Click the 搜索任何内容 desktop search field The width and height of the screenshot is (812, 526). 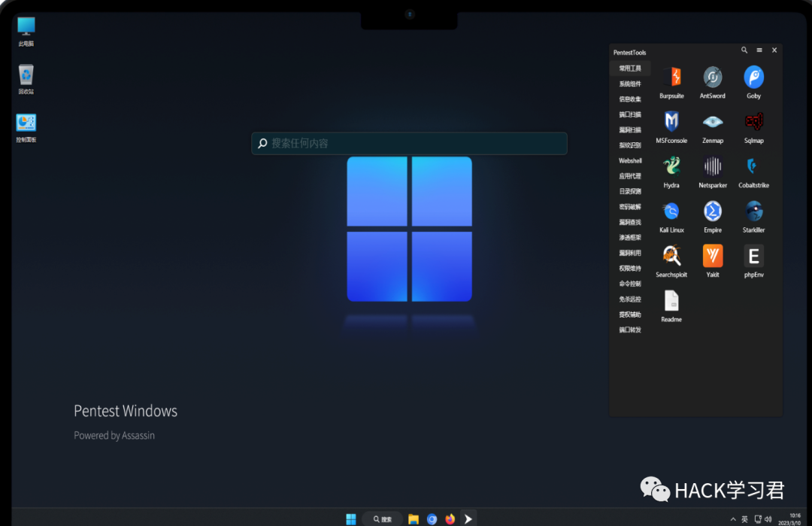(x=409, y=143)
